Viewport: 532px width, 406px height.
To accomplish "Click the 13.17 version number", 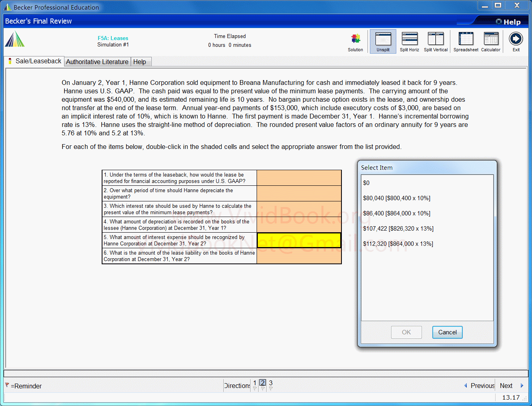I will click(x=511, y=397).
